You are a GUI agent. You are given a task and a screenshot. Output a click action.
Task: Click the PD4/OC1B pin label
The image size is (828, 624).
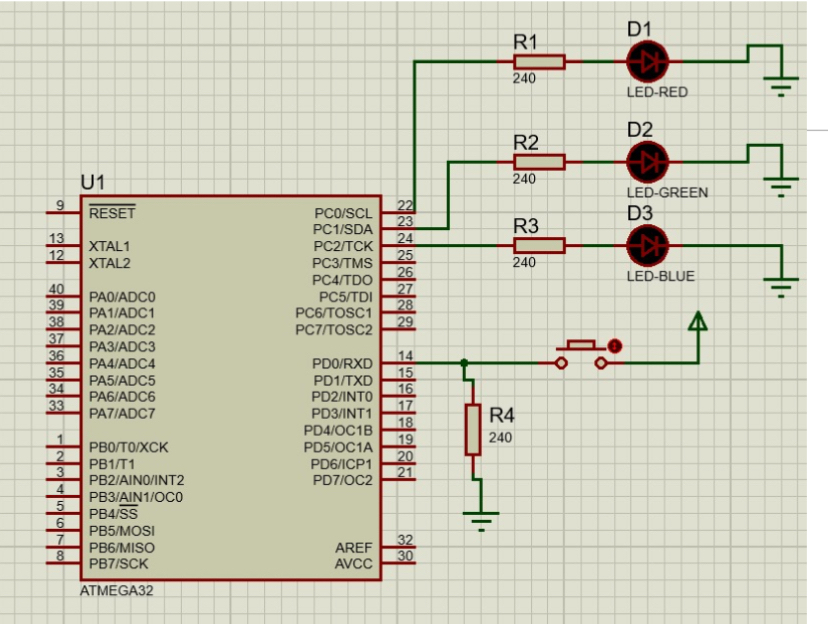tap(338, 431)
